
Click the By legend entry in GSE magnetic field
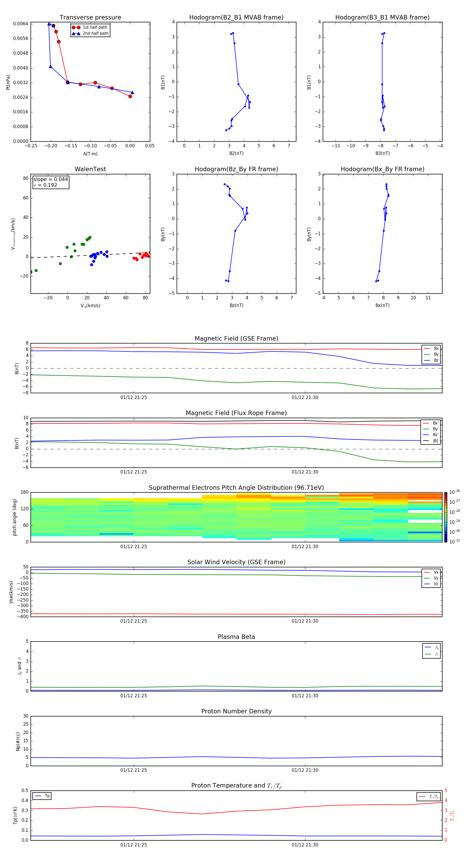431,354
